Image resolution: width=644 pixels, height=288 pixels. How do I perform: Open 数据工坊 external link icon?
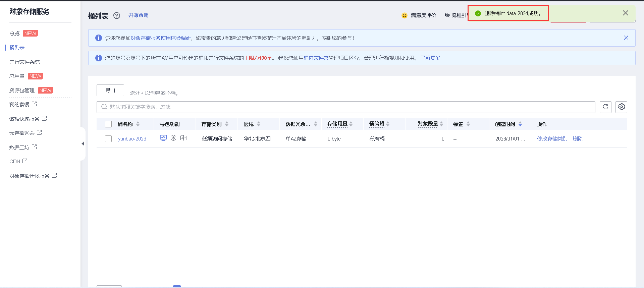coord(34,147)
